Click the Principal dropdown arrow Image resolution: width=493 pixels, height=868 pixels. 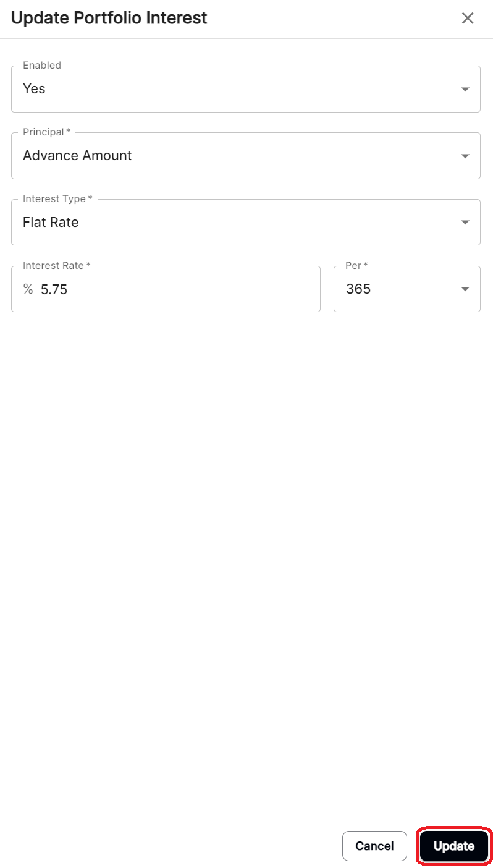[x=465, y=155]
